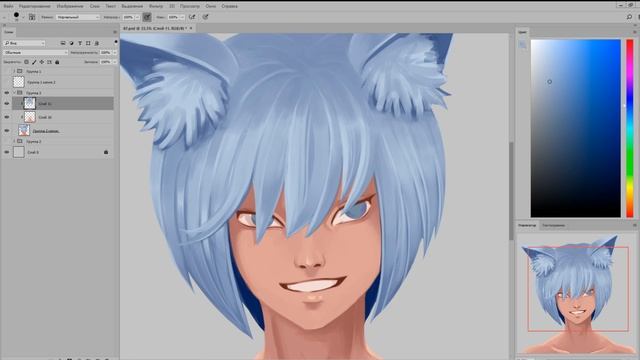Viewport: 640px width, 360px height.
Task: Filter layers by smart object icon
Action: pos(97,43)
